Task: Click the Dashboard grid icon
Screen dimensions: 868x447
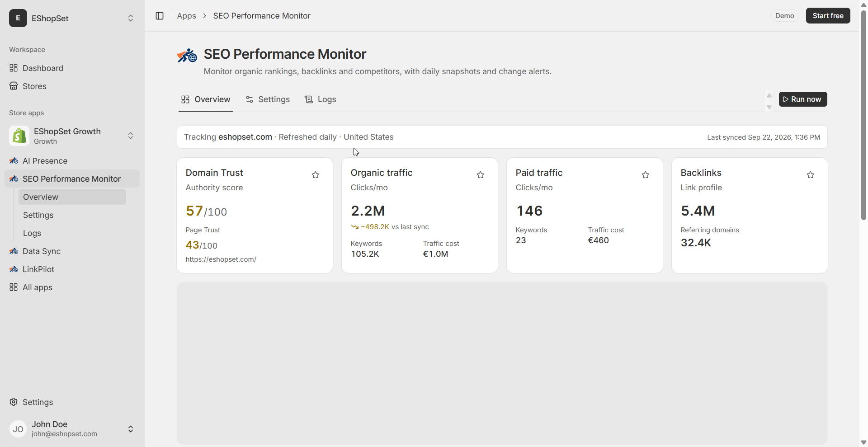Action: [14, 68]
